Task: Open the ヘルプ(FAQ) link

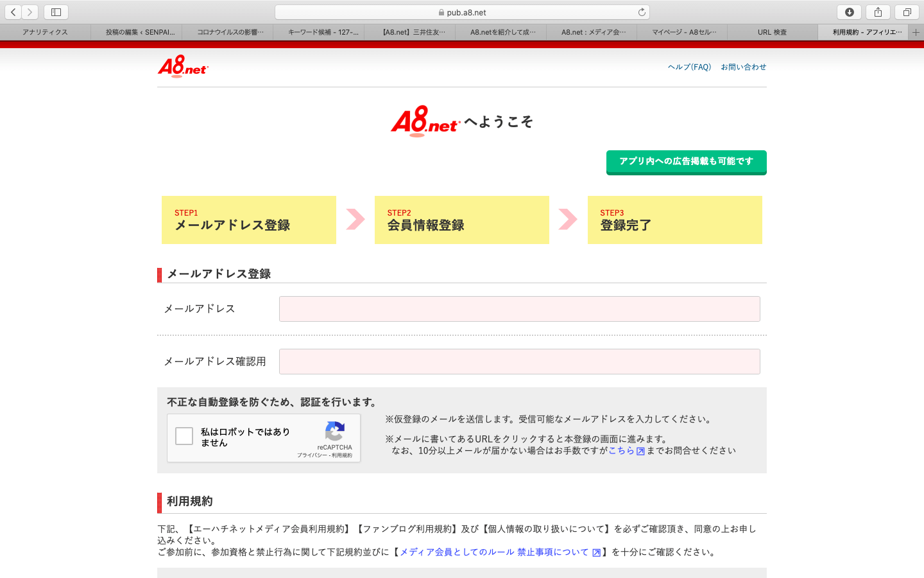Action: coord(690,67)
